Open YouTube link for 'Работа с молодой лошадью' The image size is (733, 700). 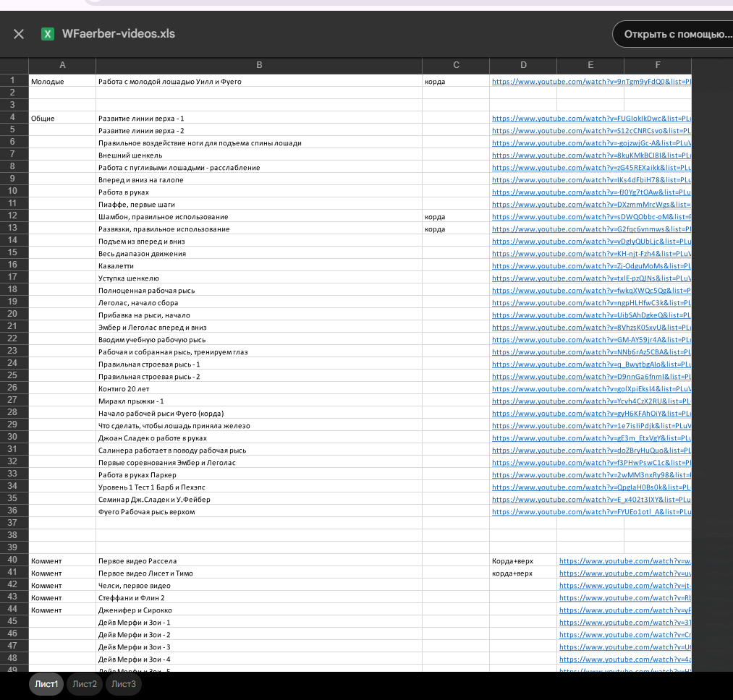click(591, 81)
